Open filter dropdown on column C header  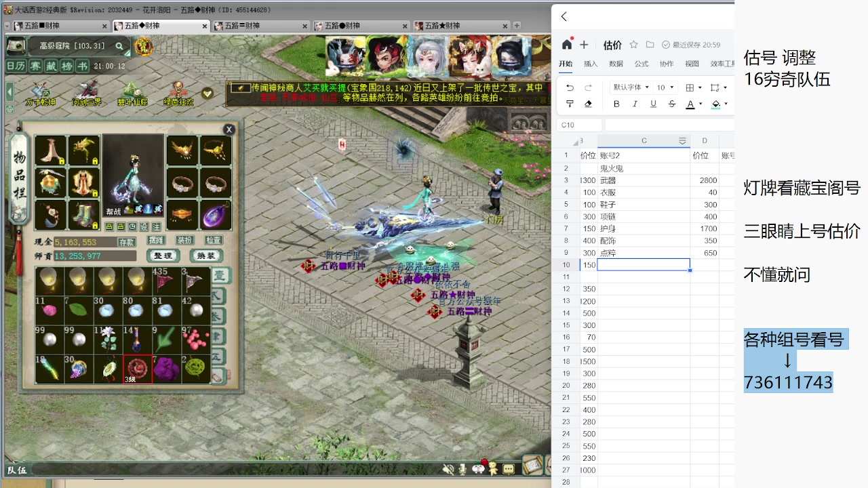pyautogui.click(x=682, y=140)
